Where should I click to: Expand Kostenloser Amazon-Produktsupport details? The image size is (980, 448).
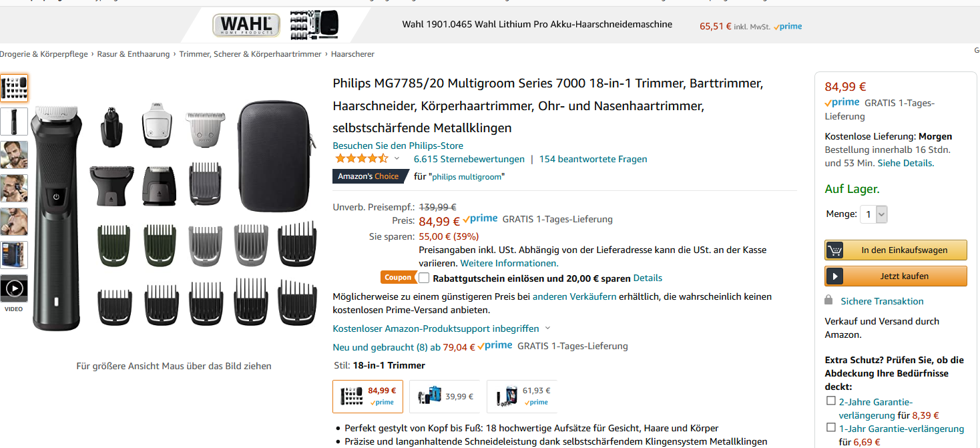pos(547,328)
